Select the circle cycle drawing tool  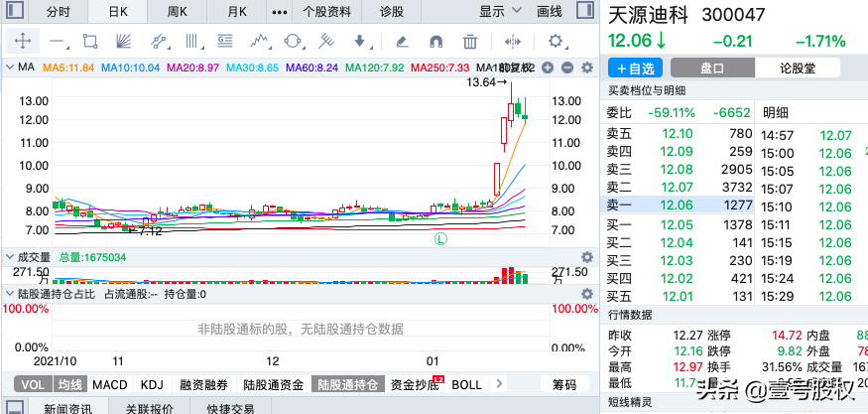[x=293, y=41]
